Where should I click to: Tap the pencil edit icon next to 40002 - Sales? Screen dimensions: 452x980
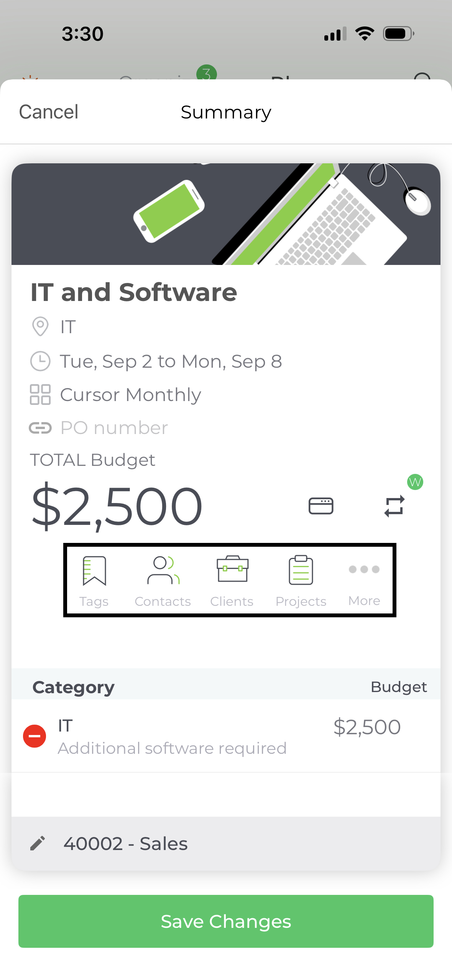[x=38, y=844]
